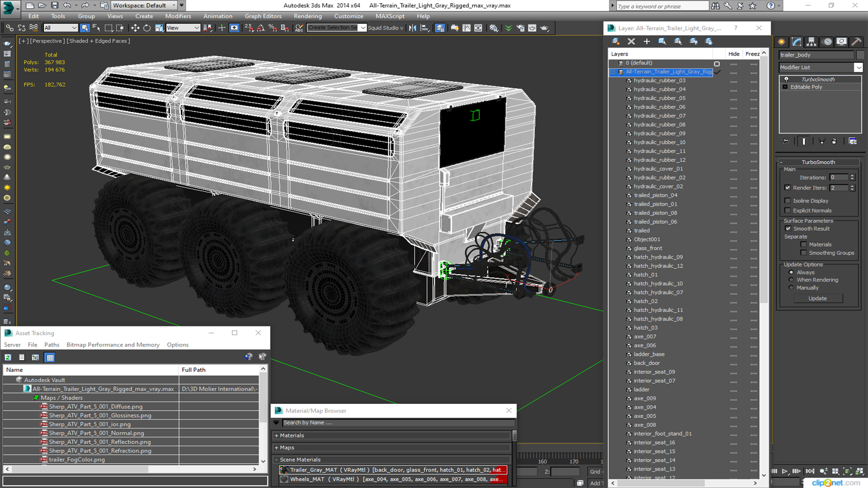The height and width of the screenshot is (488, 868).
Task: Create new layer in Layer dialog
Action: [616, 41]
